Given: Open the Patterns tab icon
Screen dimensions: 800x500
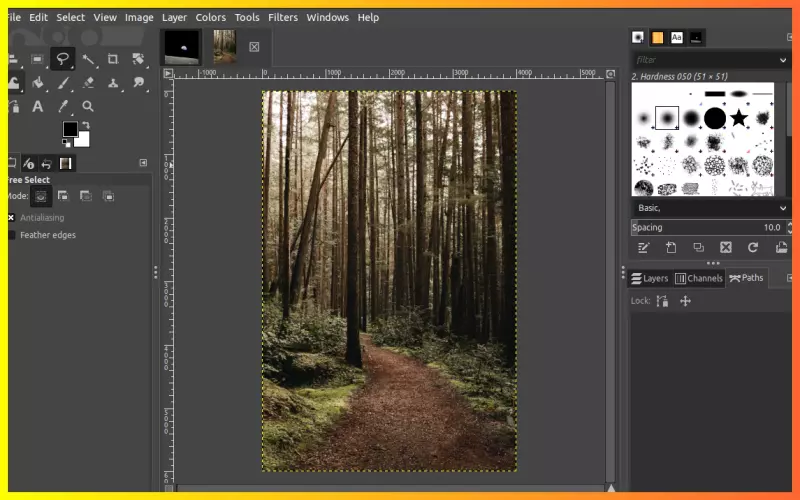Looking at the screenshot, I should (658, 37).
